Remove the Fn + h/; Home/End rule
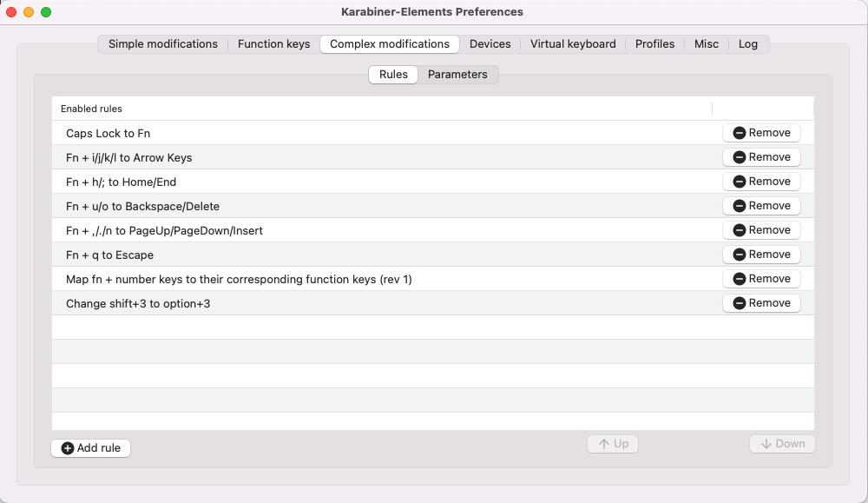The width and height of the screenshot is (868, 503). pos(761,182)
